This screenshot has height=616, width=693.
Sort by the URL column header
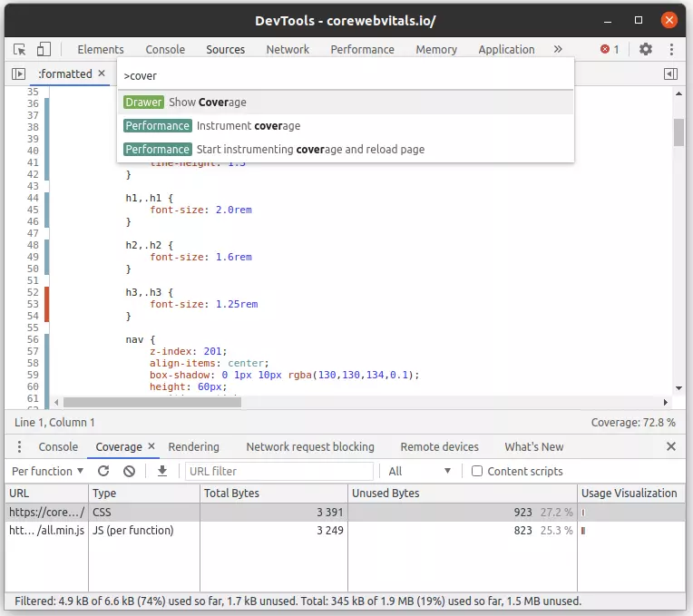click(46, 493)
